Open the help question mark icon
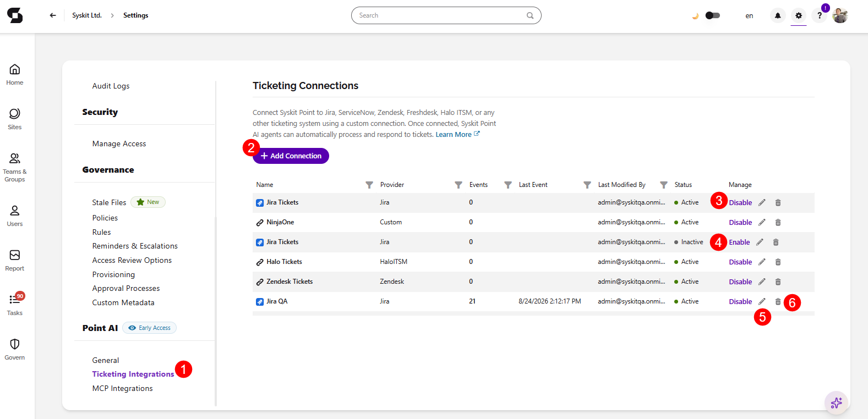 click(x=820, y=15)
